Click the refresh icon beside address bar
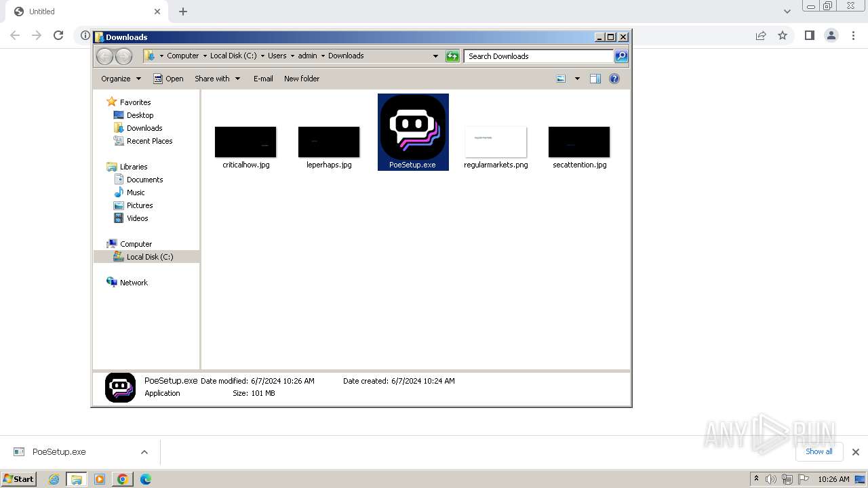 pyautogui.click(x=452, y=56)
